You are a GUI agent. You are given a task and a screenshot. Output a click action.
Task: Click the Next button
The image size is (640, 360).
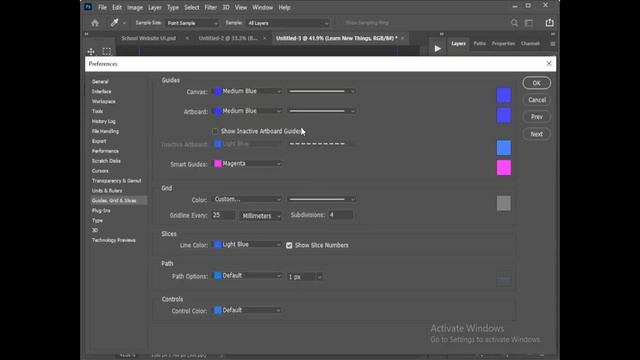[x=537, y=134]
